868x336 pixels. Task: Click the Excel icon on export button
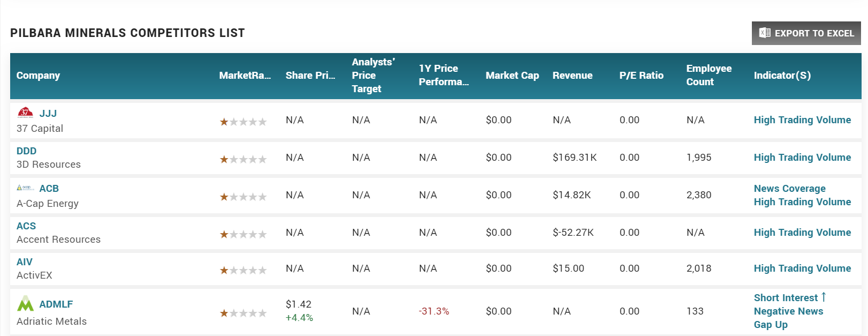pyautogui.click(x=765, y=33)
